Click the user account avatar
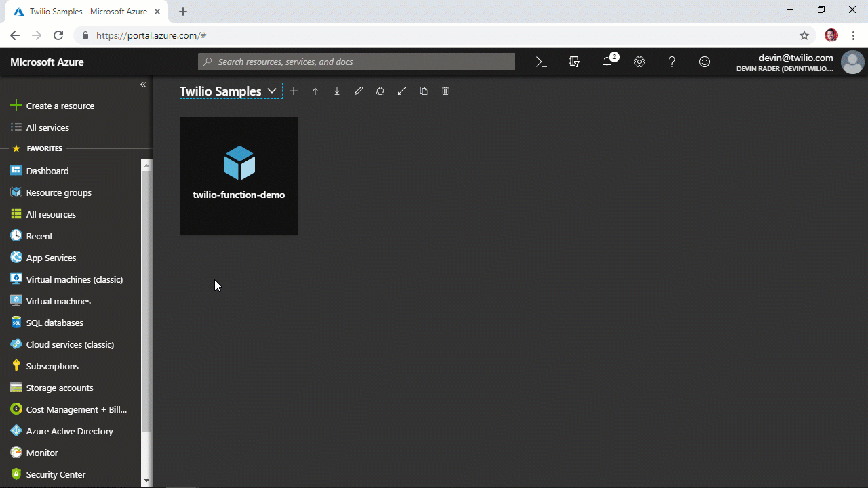868x488 pixels. pos(852,62)
